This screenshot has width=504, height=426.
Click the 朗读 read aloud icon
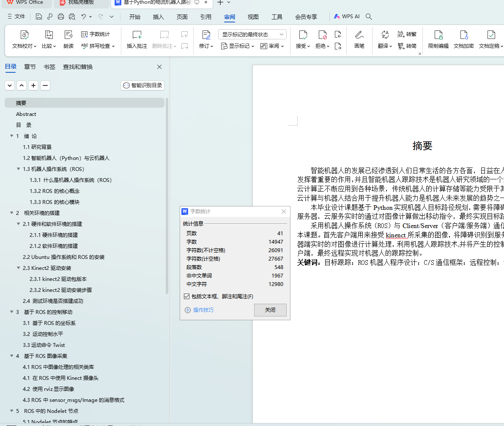68,39
